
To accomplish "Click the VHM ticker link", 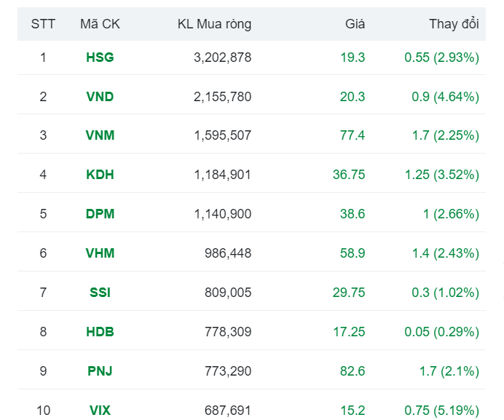I will 100,254.
